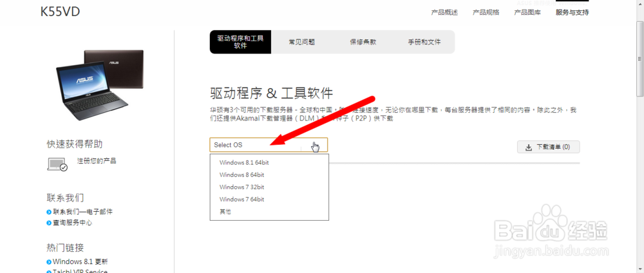The height and width of the screenshot is (273, 644).
Task: Pick 其他 option in OS list
Action: pos(225,212)
